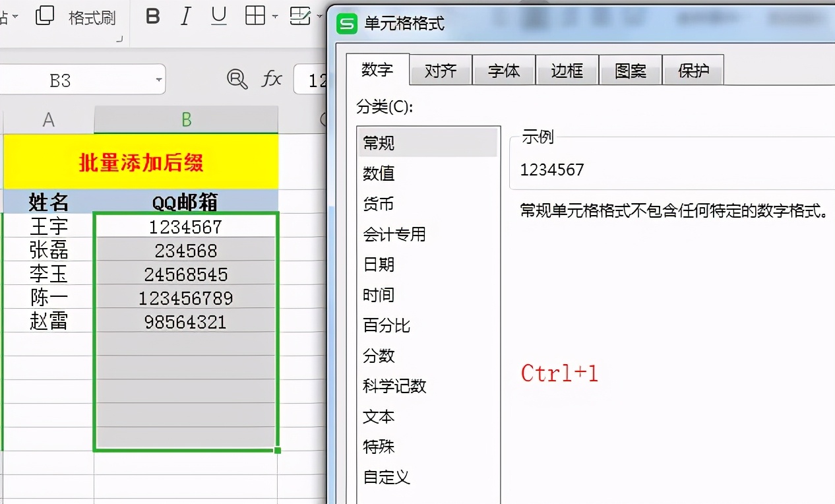Select 数值 category in list
This screenshot has width=835, height=504.
coord(427,173)
